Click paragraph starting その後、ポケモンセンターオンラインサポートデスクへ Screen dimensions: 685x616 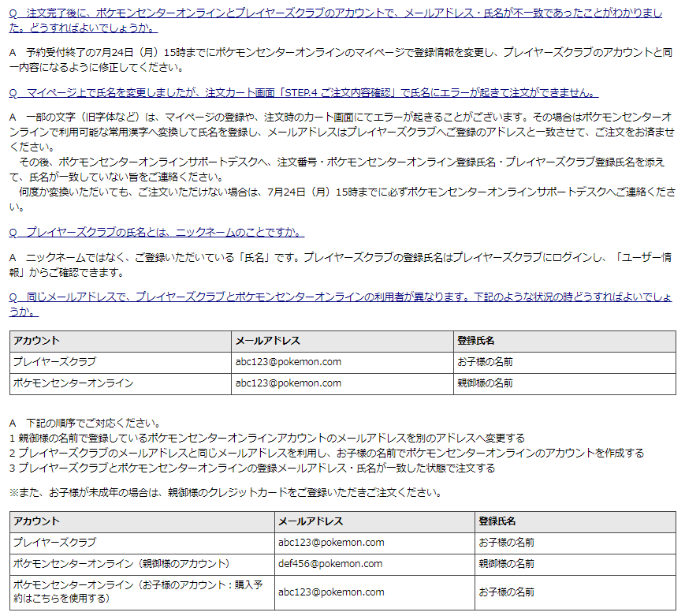coord(337,170)
